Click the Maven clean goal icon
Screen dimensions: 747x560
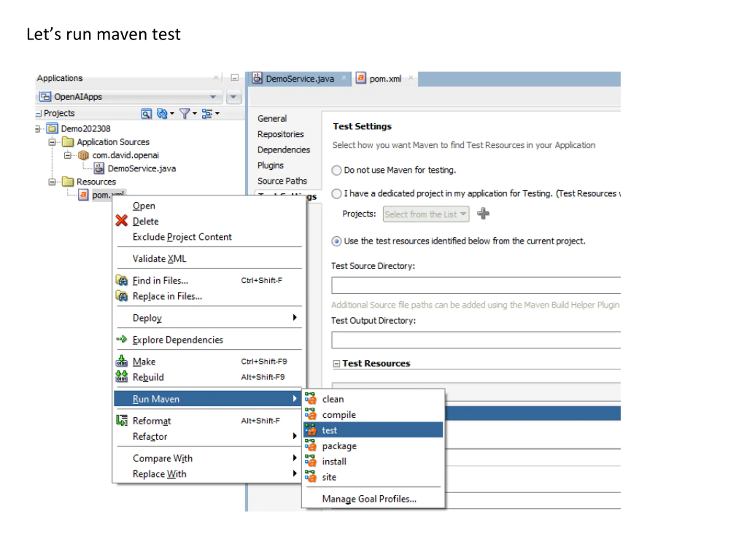click(311, 399)
